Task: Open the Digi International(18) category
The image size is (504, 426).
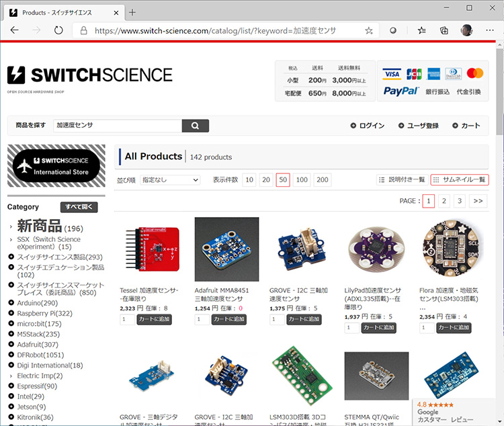Action: point(50,366)
